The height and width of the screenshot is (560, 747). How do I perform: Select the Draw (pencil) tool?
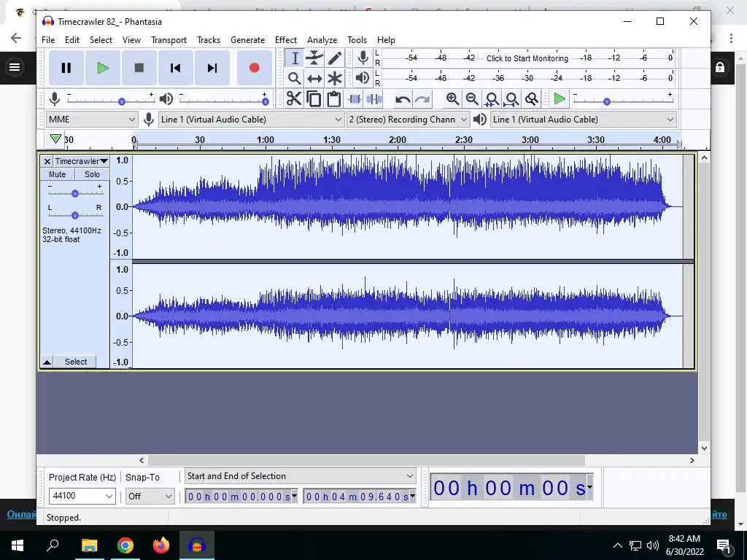coord(335,58)
